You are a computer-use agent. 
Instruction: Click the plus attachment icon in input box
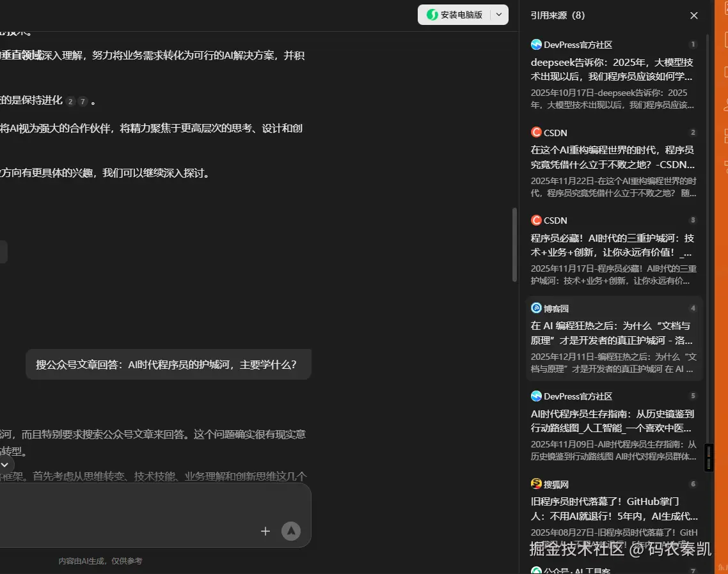pyautogui.click(x=265, y=531)
